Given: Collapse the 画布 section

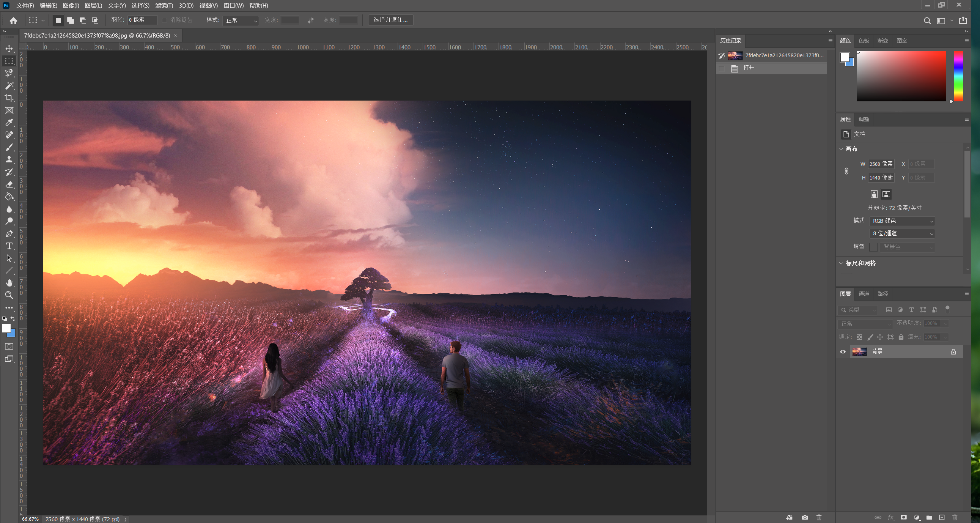Looking at the screenshot, I should [841, 149].
